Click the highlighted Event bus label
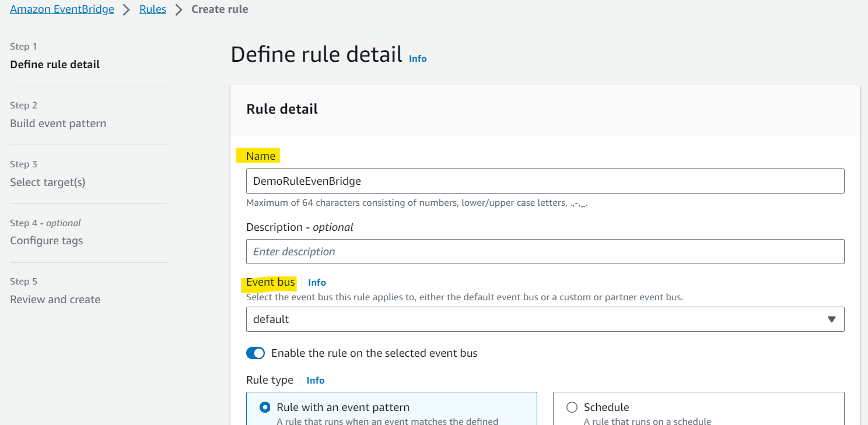 point(271,283)
